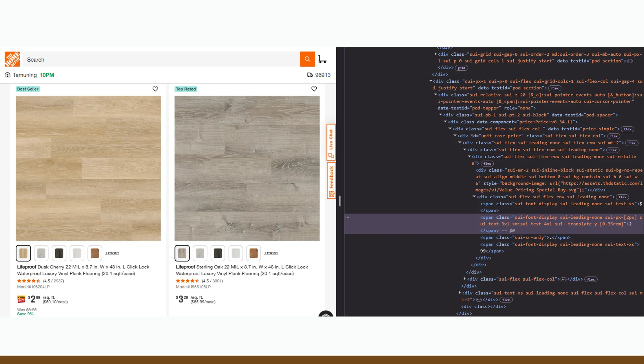Favorite the Dusk Cherry flooring with the heart
The image size is (644, 364).
point(155,89)
